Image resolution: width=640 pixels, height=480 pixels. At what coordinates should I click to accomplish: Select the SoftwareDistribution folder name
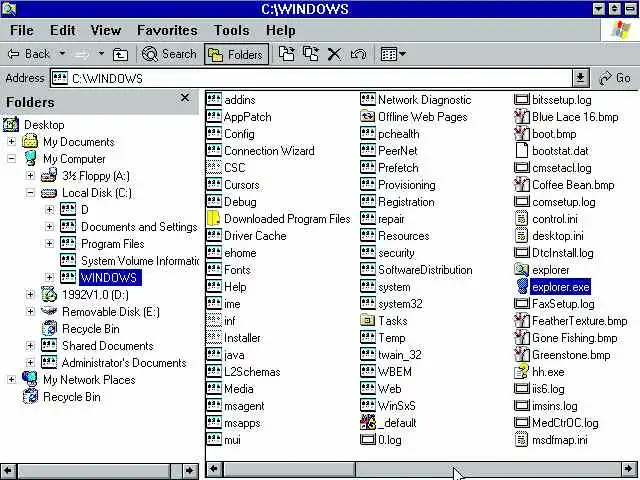[x=425, y=270]
